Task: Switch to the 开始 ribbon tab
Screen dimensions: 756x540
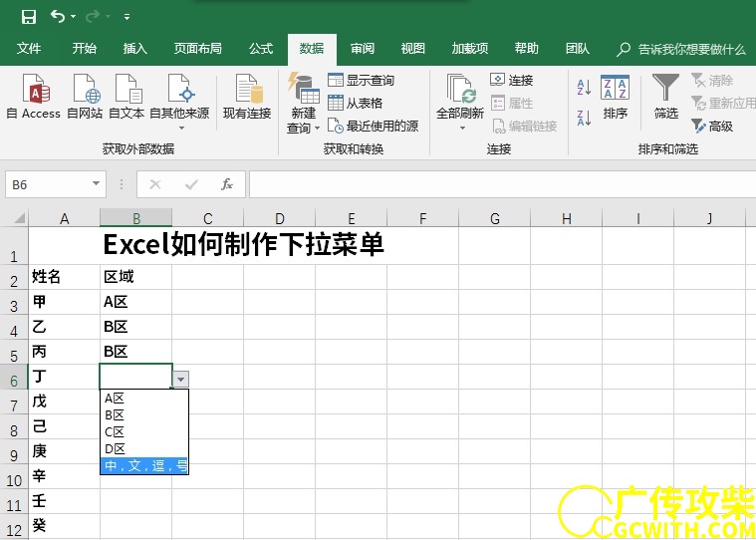Action: coord(84,48)
